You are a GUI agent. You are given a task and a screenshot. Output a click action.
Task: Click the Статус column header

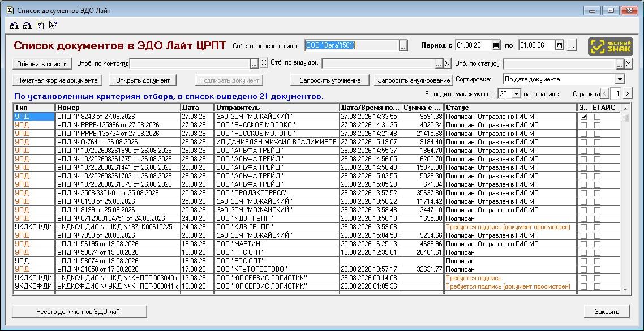(510, 108)
